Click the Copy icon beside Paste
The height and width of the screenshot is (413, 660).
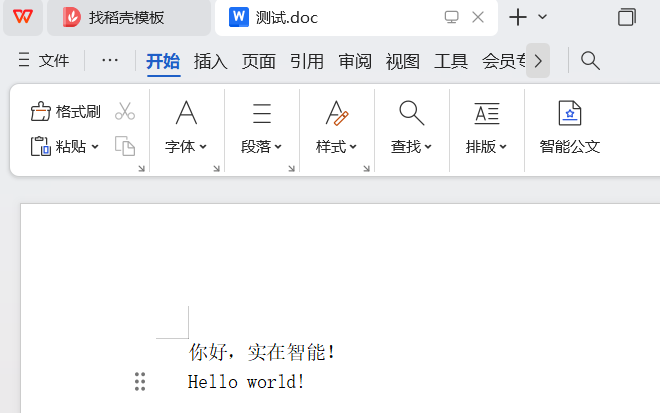tap(125, 146)
